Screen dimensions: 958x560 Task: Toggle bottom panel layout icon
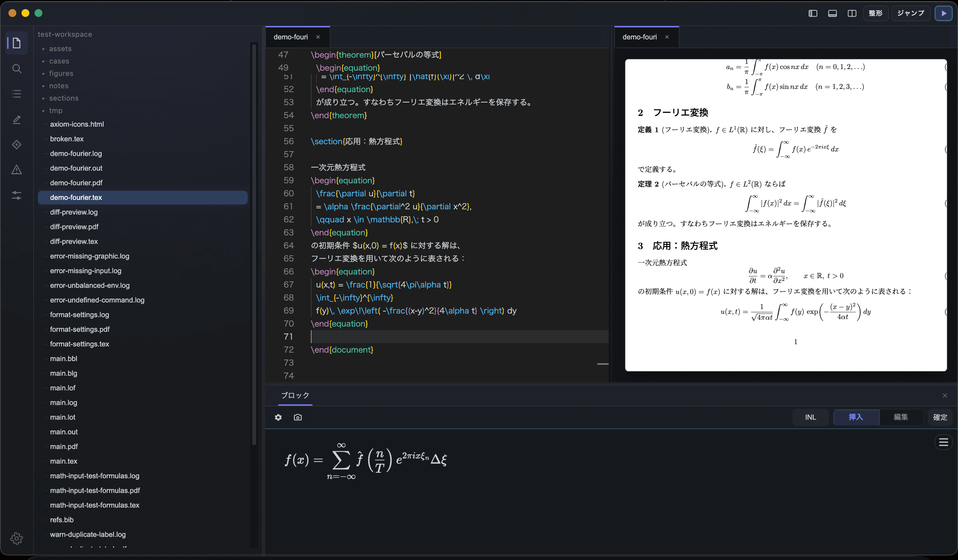point(832,13)
